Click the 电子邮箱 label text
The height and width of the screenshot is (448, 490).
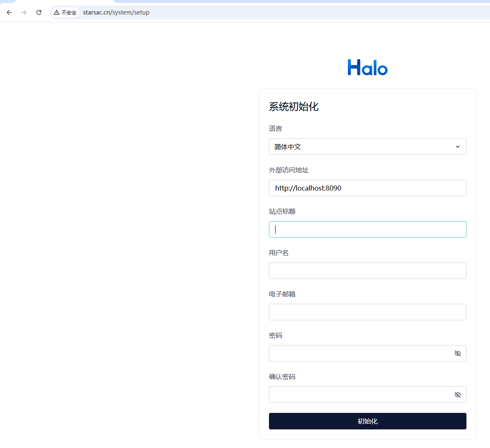(282, 294)
